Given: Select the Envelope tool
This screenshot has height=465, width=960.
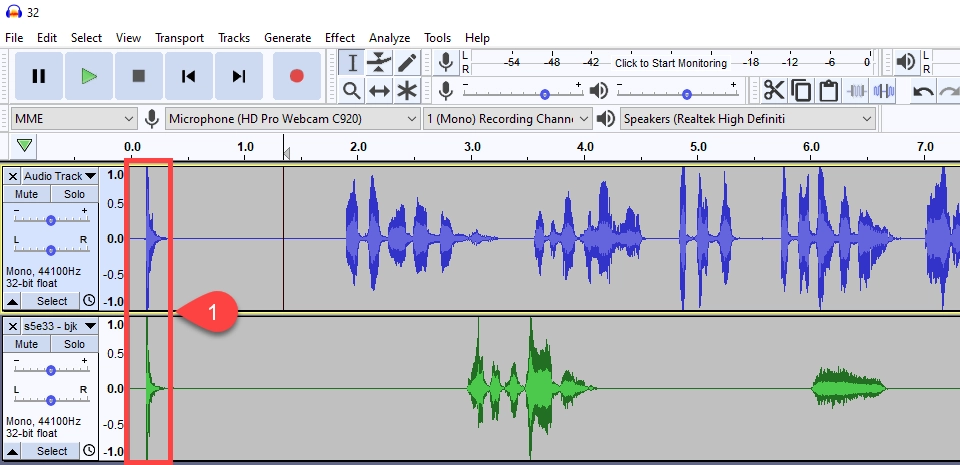Looking at the screenshot, I should (x=379, y=63).
